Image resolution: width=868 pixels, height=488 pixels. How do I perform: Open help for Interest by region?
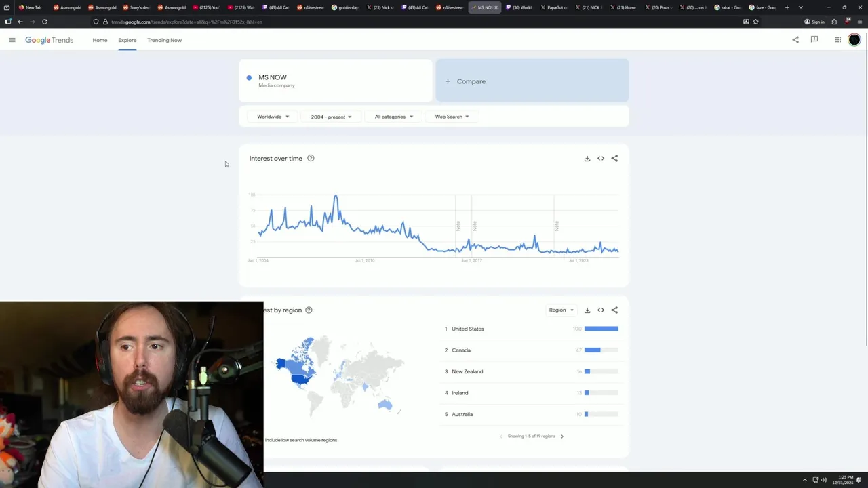pos(309,310)
